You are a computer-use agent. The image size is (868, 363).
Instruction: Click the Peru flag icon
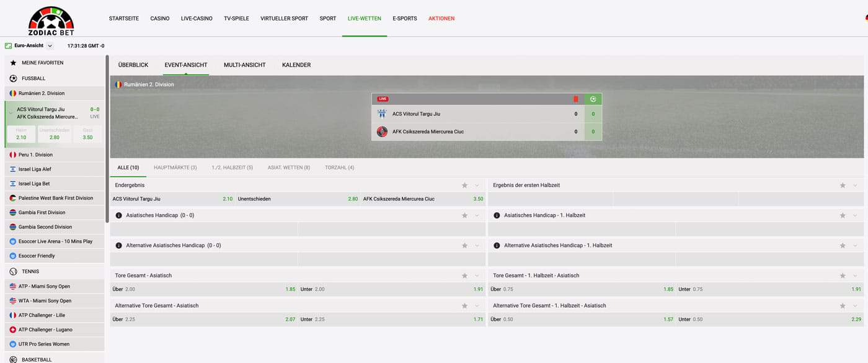click(13, 155)
